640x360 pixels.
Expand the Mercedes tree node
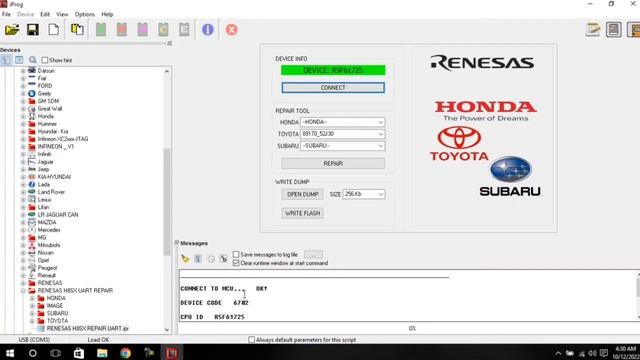click(x=23, y=230)
